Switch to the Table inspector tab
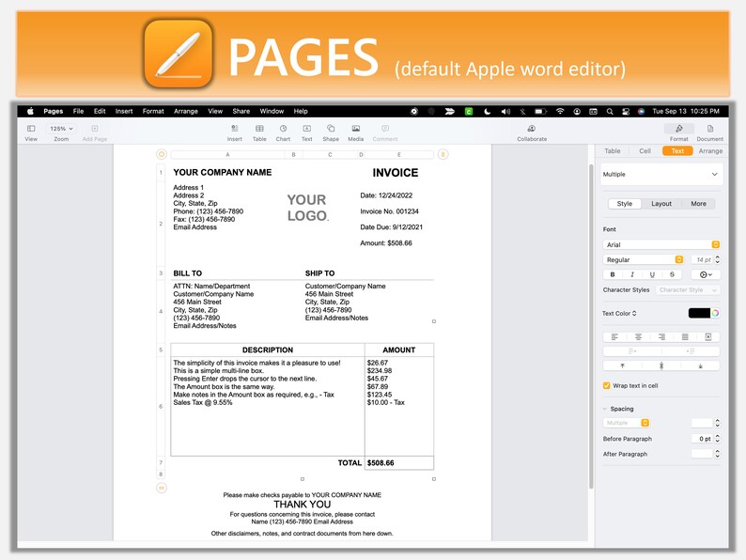746x560 pixels. [613, 151]
